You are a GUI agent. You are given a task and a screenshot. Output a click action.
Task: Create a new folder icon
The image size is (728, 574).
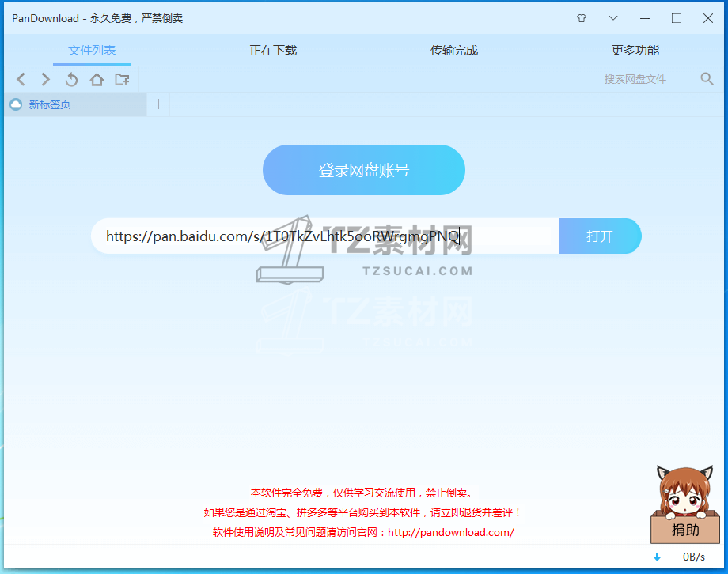click(122, 79)
